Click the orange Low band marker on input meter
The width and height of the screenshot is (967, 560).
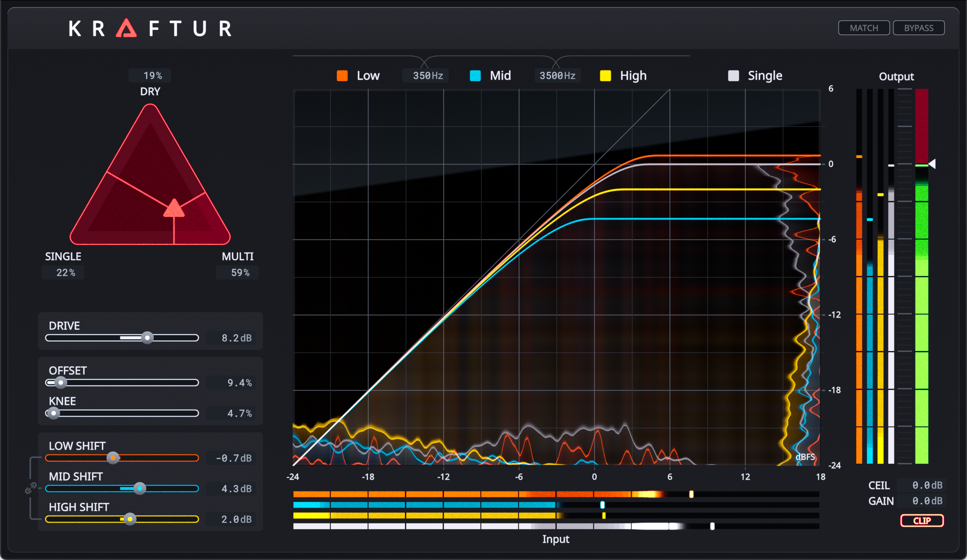(x=691, y=494)
